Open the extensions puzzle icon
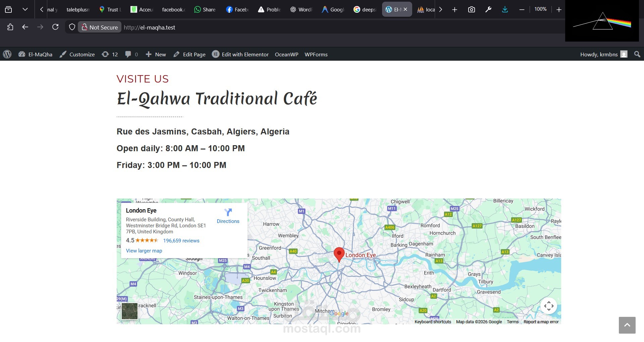Screen dimensions: 644x342 pyautogui.click(x=10, y=27)
